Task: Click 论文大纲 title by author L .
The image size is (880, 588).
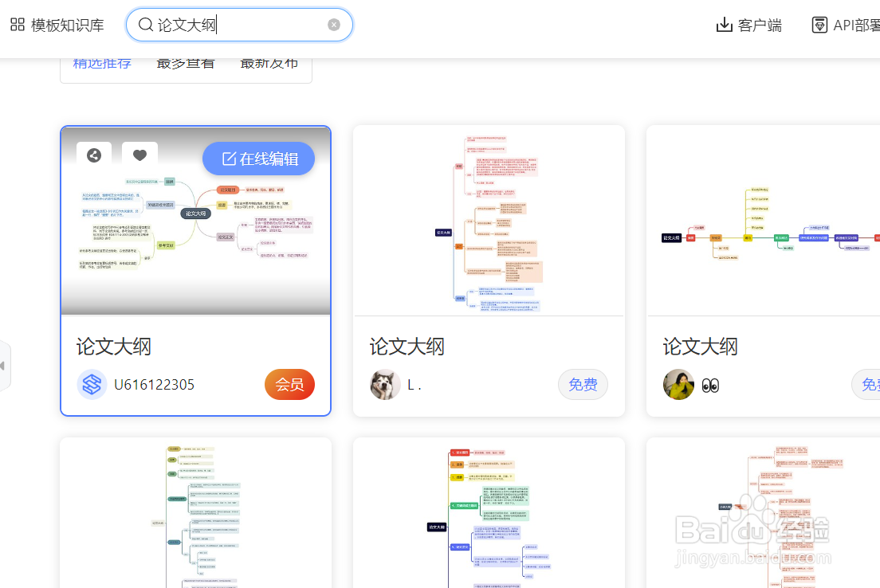Action: [x=407, y=346]
